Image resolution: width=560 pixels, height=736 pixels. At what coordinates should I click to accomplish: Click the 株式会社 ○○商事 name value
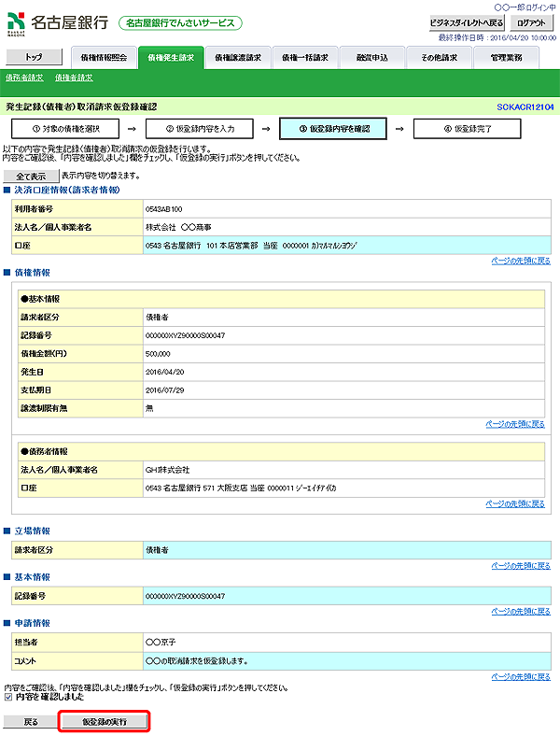[x=178, y=228]
